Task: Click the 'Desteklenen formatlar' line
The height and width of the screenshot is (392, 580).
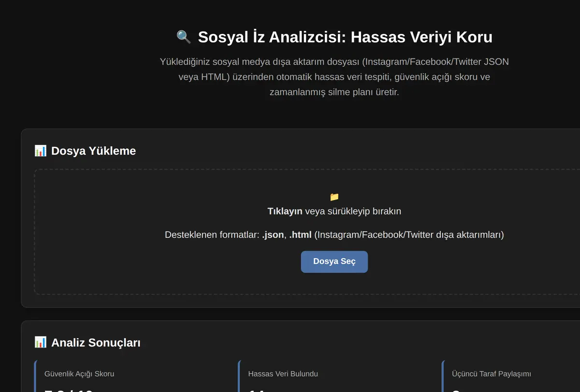Action: (334, 235)
